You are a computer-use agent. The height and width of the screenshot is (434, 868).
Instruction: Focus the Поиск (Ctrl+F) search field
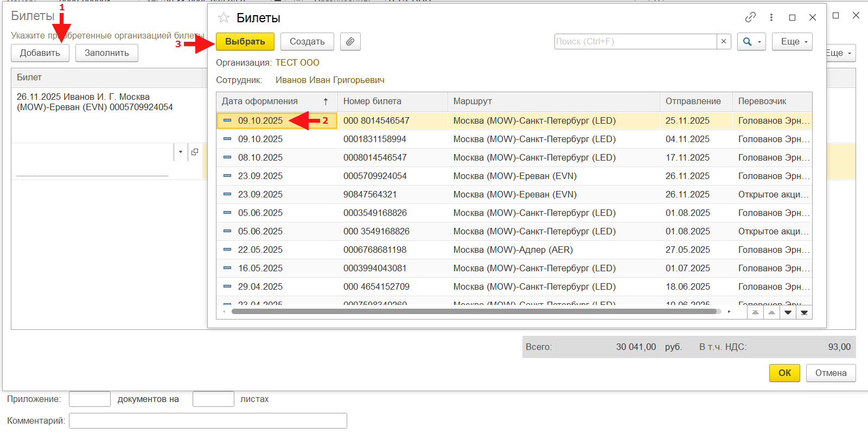pos(635,42)
